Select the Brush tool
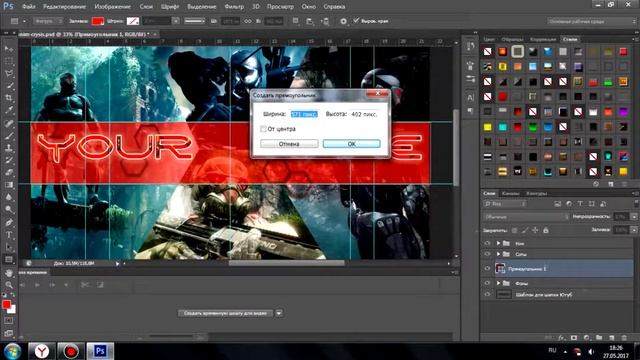Viewport: 640px width, 360px height. 9,136
